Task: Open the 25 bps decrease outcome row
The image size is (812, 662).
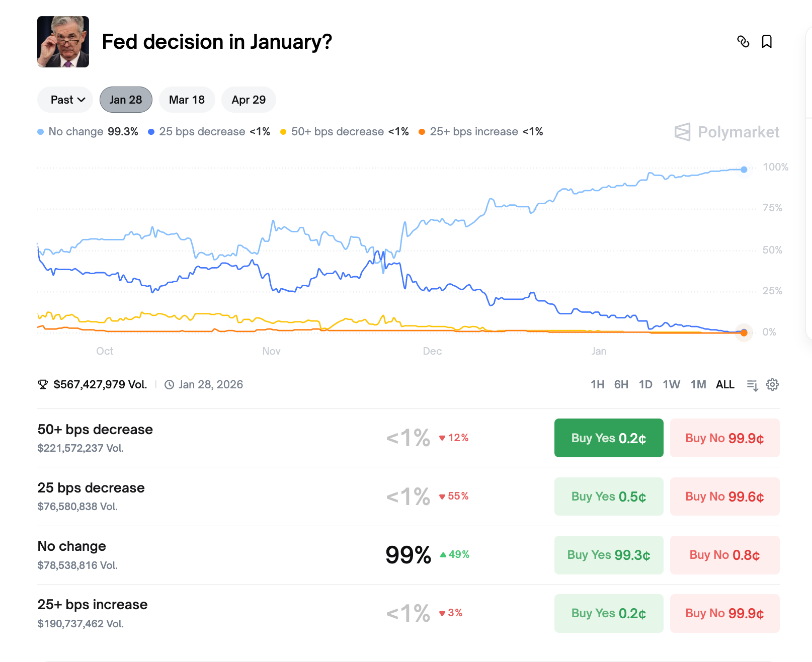Action: click(91, 488)
